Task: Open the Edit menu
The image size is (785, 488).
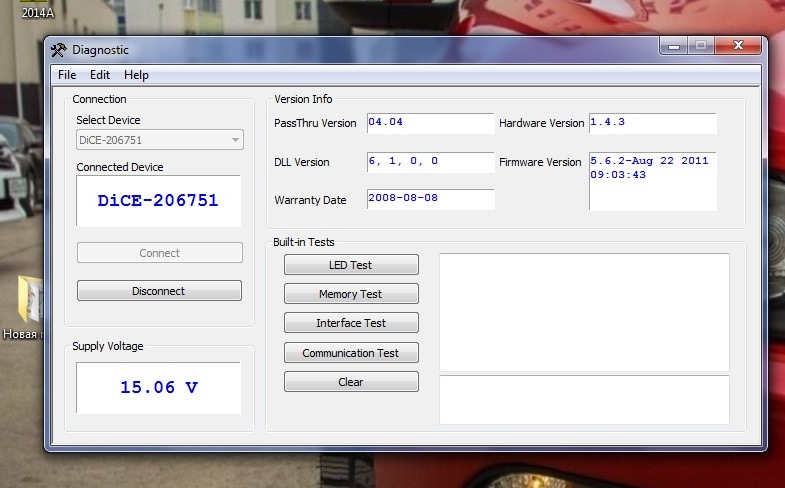Action: pos(100,75)
